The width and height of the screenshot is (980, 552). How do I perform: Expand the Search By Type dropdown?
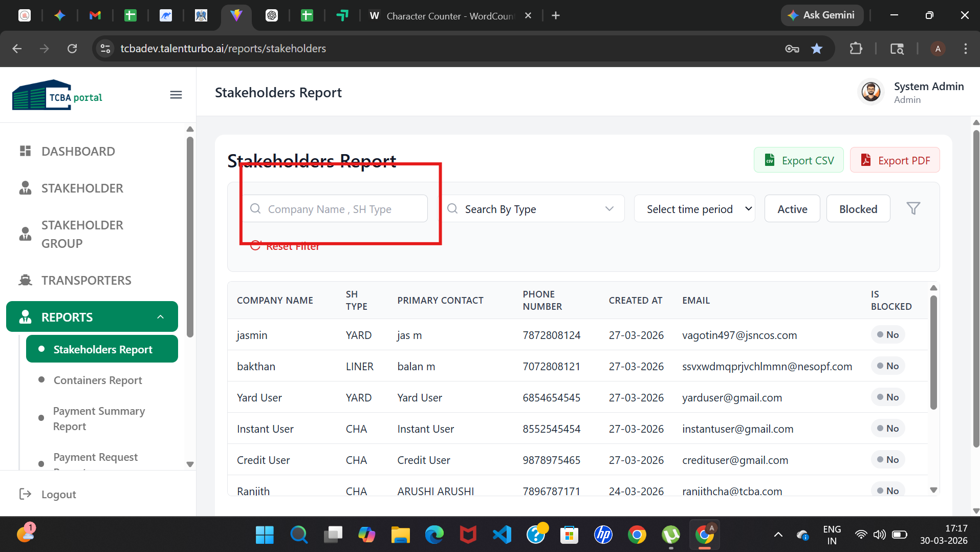pyautogui.click(x=533, y=208)
